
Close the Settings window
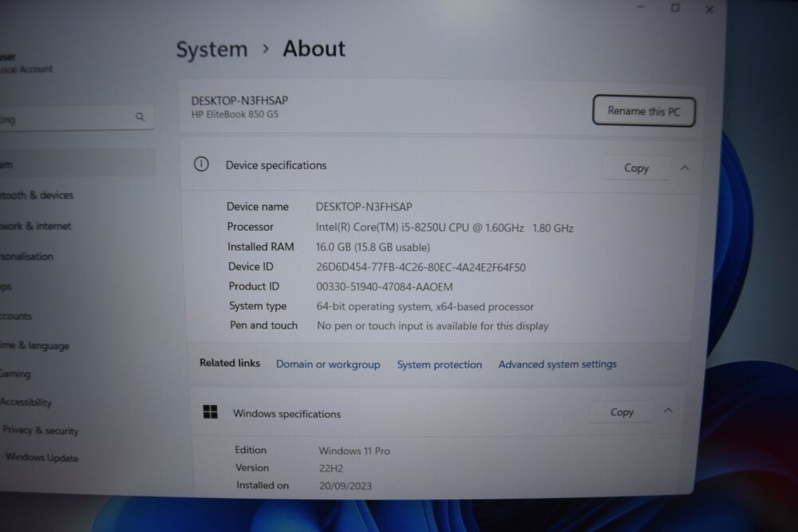point(709,9)
